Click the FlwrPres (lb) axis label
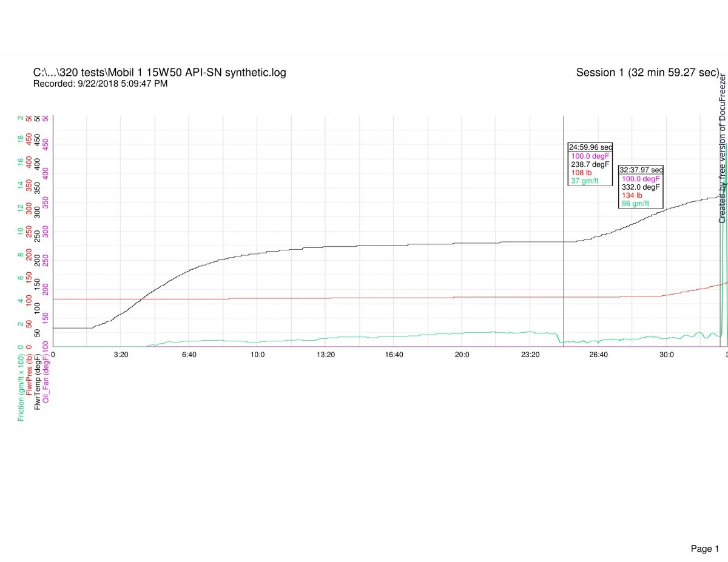Image resolution: width=728 pixels, height=562 pixels. [29, 375]
